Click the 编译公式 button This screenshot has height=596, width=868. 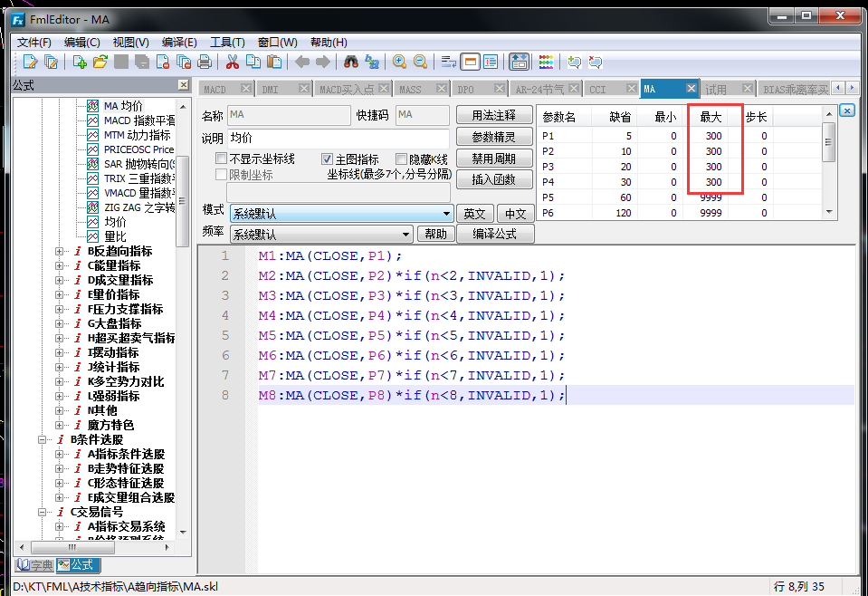click(494, 234)
